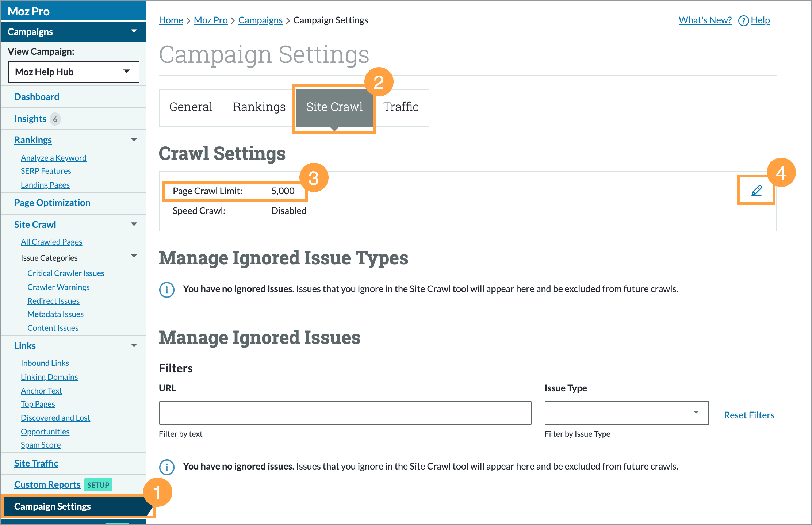Click the info icon below the Filters section
Image resolution: width=812 pixels, height=525 pixels.
coord(167,467)
